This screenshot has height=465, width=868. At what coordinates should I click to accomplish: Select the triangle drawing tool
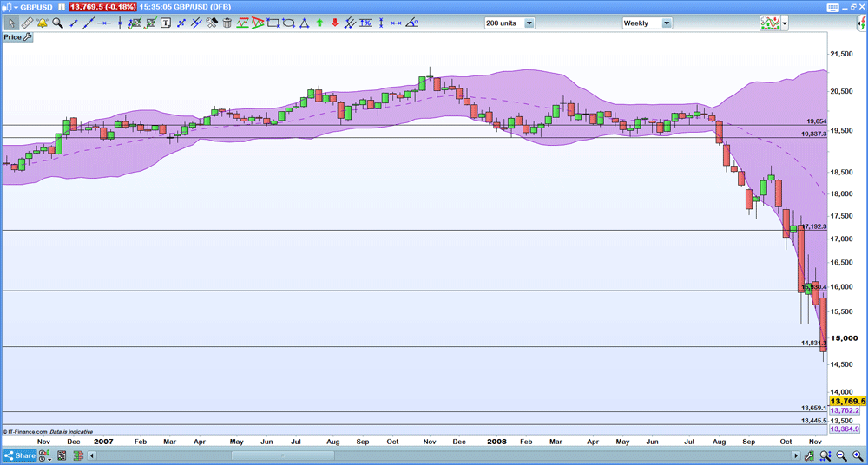[304, 23]
